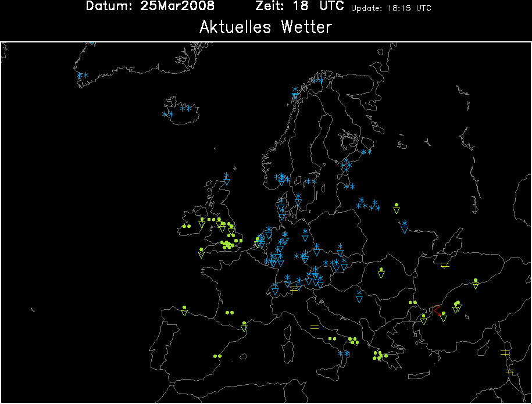532x404 pixels.
Task: Select the green rain dots in southwest France
Action: (230, 312)
